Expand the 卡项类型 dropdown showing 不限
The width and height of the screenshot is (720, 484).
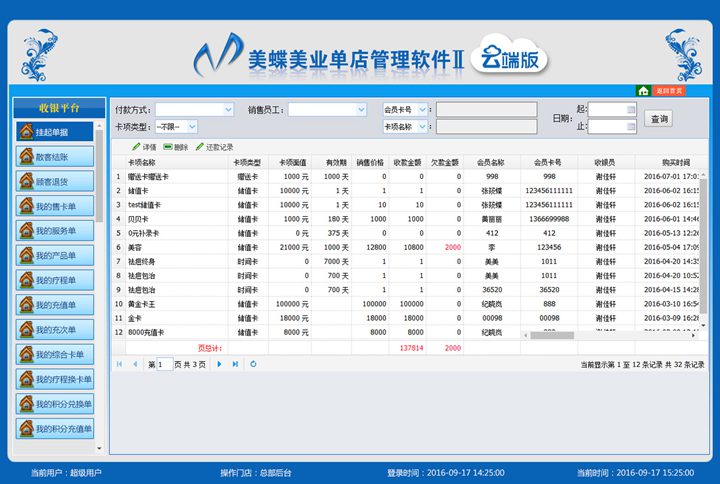(192, 126)
